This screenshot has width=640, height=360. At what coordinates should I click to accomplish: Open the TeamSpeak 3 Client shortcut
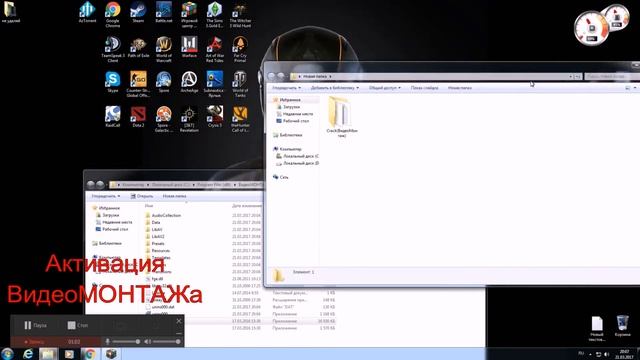[x=113, y=49]
